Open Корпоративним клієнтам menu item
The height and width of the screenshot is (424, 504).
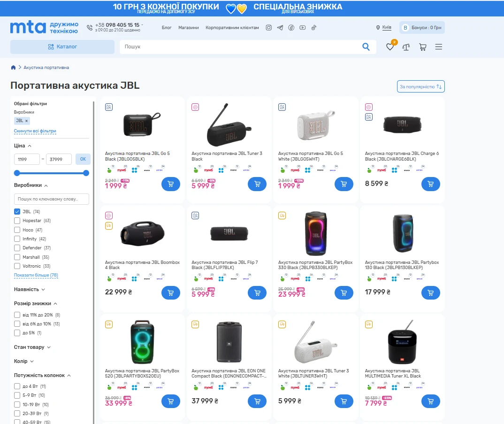tap(232, 28)
